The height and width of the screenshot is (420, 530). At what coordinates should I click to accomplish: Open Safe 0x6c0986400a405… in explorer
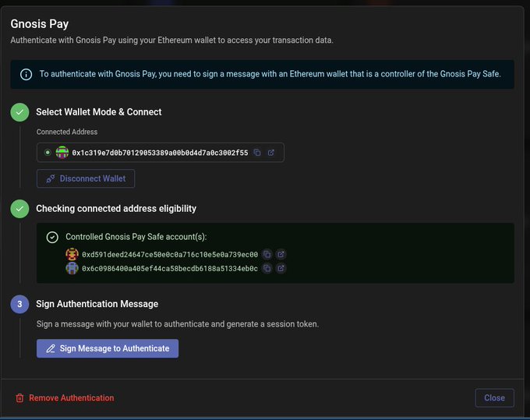tap(281, 268)
